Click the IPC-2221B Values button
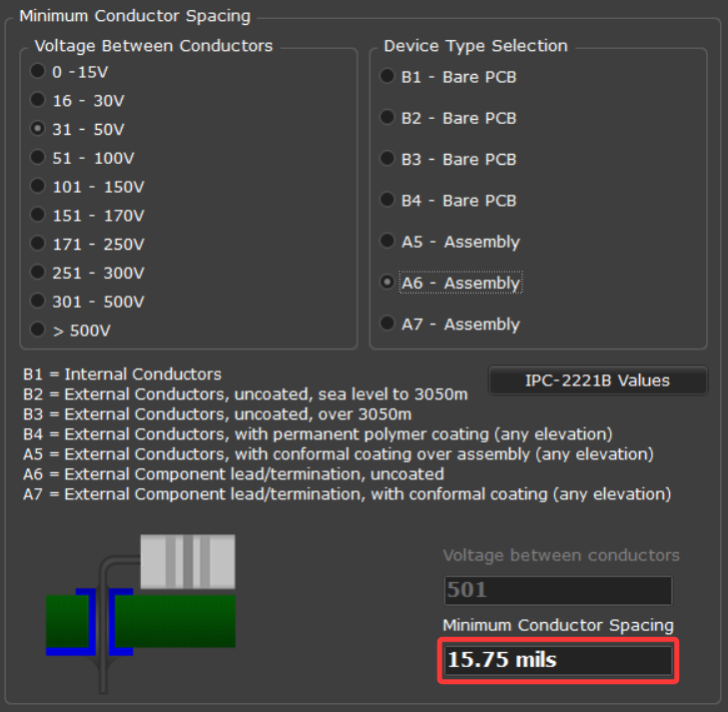This screenshot has height=712, width=728. (x=597, y=380)
